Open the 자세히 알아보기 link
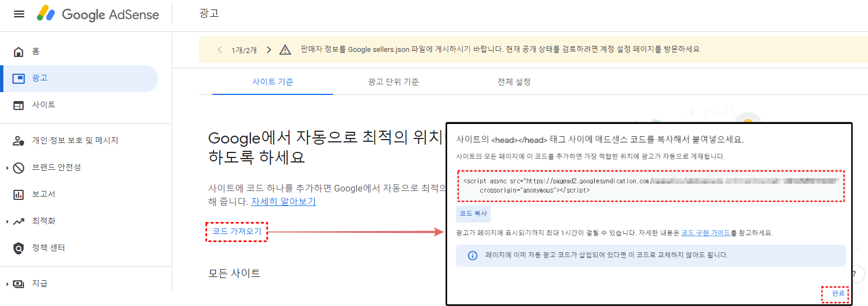This screenshot has width=868, height=306. 283,202
